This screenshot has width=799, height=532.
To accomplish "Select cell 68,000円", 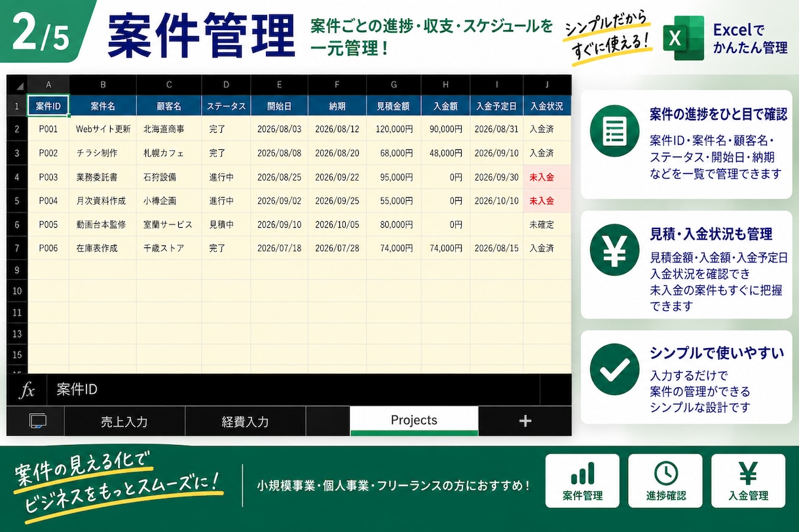I will (x=394, y=153).
